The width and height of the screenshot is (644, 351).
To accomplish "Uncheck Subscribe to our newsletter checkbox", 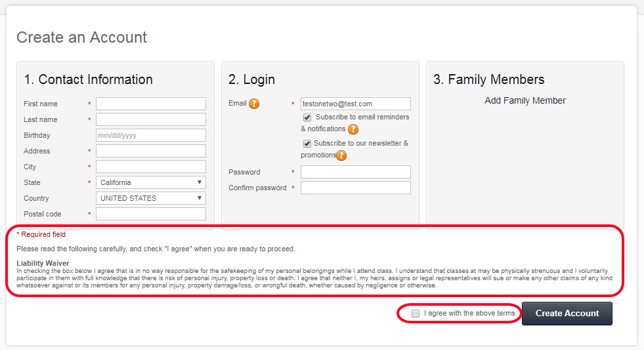I will 307,144.
